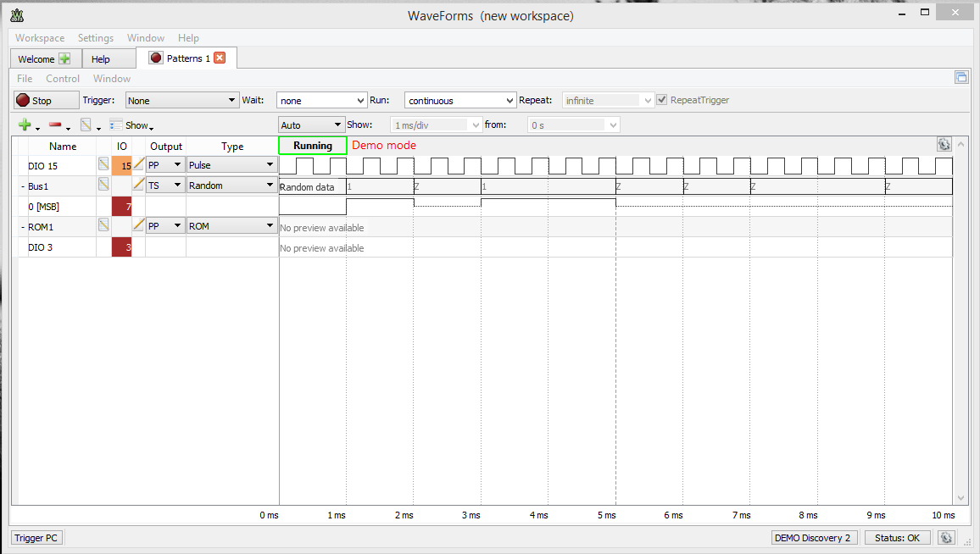Open the top Help menu
Image resolution: width=980 pixels, height=554 pixels.
[188, 38]
